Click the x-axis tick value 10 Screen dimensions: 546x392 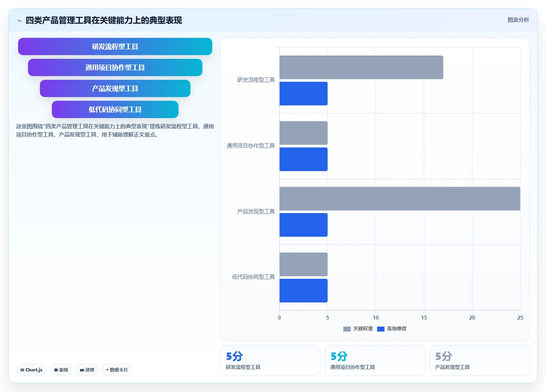pyautogui.click(x=376, y=318)
